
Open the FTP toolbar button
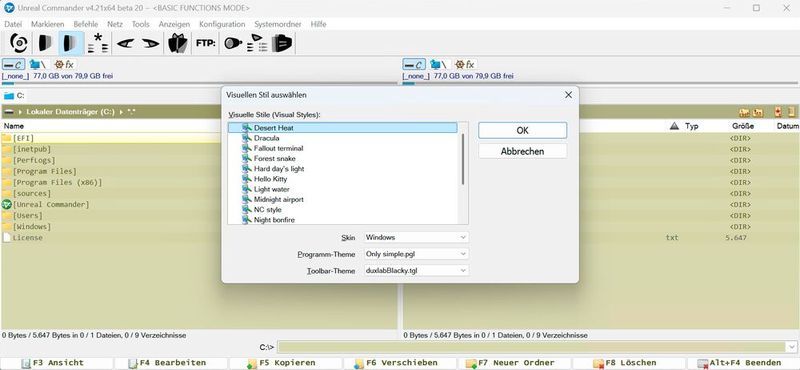[206, 43]
